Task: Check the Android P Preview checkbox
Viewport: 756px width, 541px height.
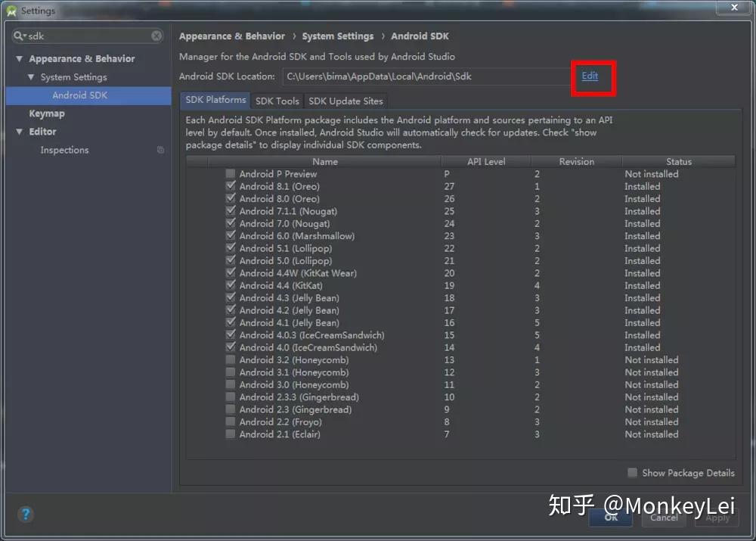Action: click(231, 173)
